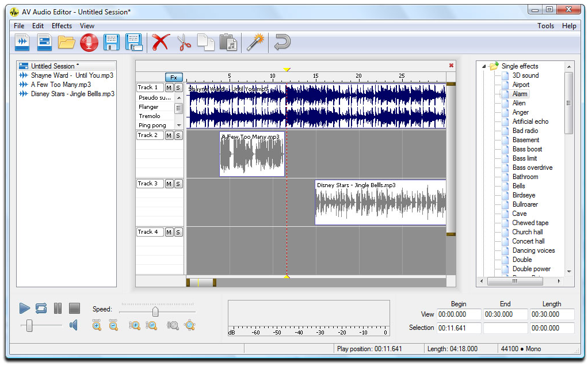Collapse the Single effects tree folder
This screenshot has height=365, width=588.
484,66
